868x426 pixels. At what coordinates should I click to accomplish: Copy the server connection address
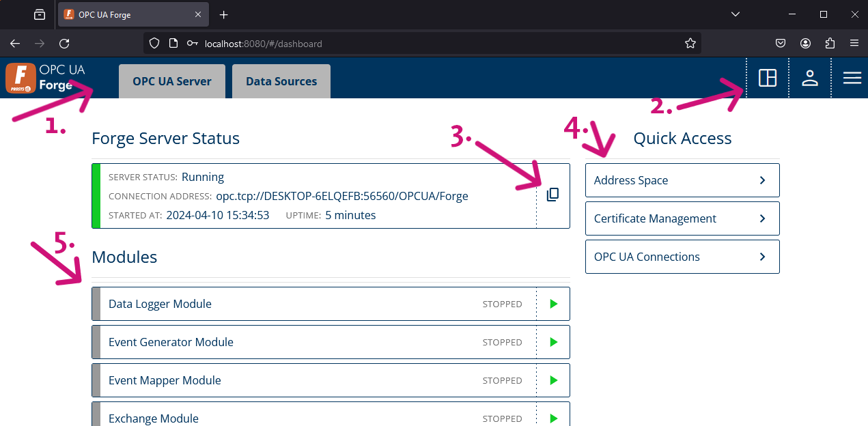coord(553,195)
